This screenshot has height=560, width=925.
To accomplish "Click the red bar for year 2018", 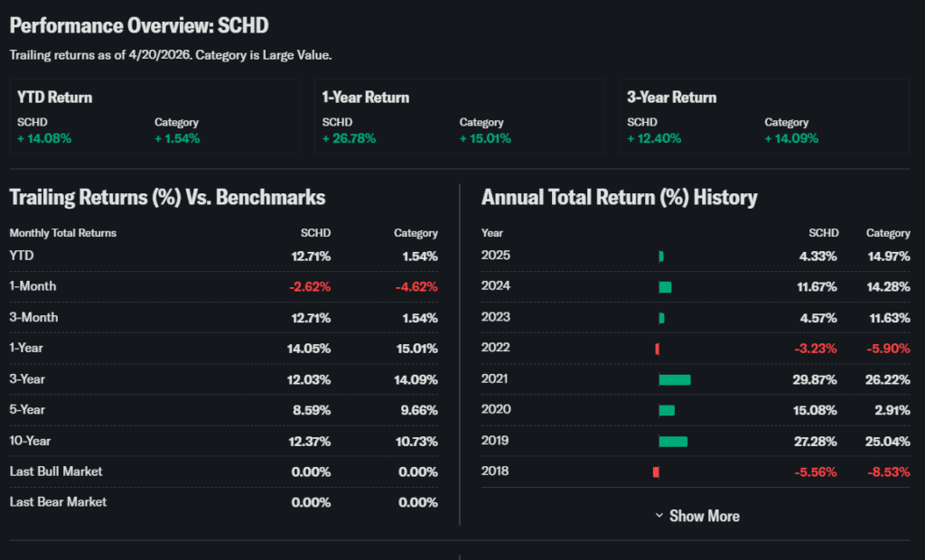I will pos(656,471).
